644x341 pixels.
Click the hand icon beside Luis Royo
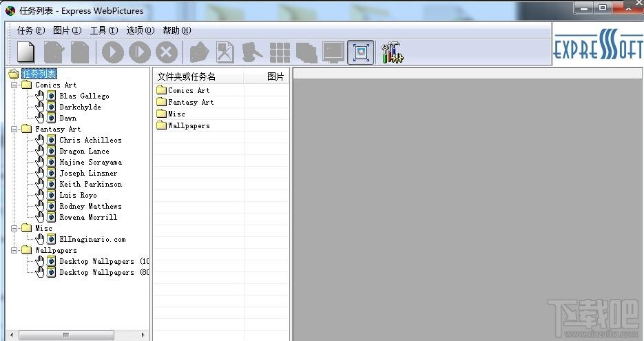pos(39,195)
